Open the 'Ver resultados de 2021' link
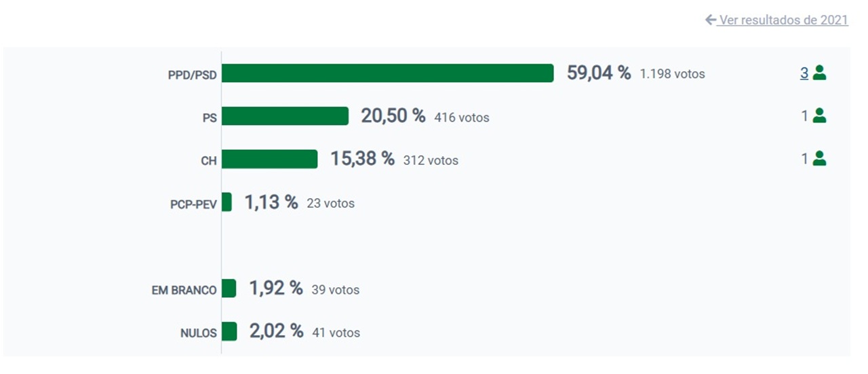The height and width of the screenshot is (374, 868). pyautogui.click(x=783, y=20)
